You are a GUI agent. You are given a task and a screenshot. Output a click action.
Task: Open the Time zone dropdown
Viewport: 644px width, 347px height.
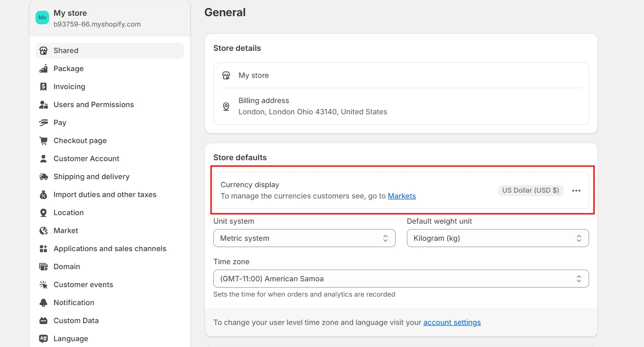pos(401,279)
